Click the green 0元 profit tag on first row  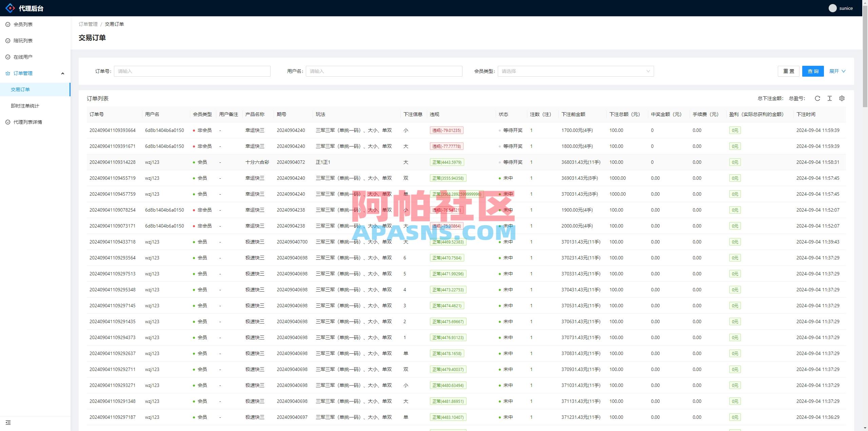735,130
